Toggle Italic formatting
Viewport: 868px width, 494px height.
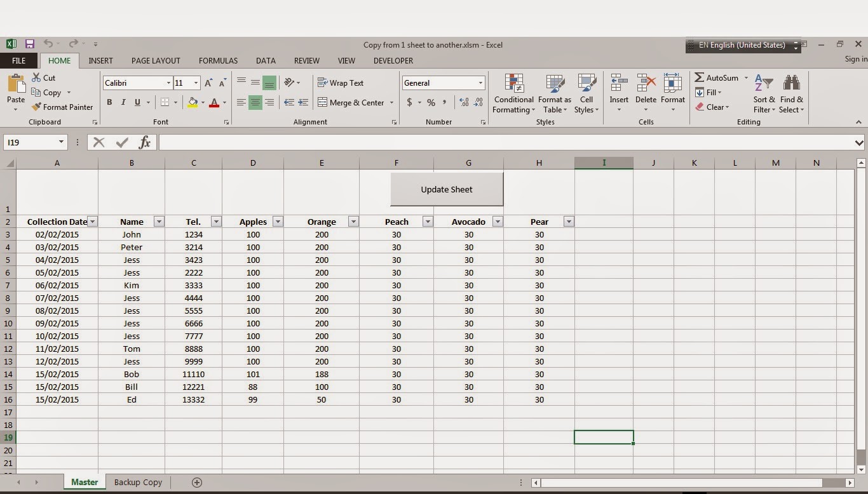pyautogui.click(x=123, y=102)
